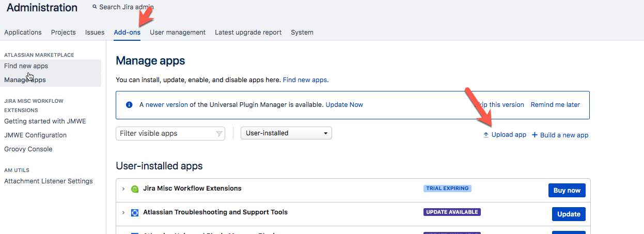This screenshot has height=234, width=644.
Task: Expand Atlassian Troubleshooting and Support Tools row
Action: coord(123,213)
